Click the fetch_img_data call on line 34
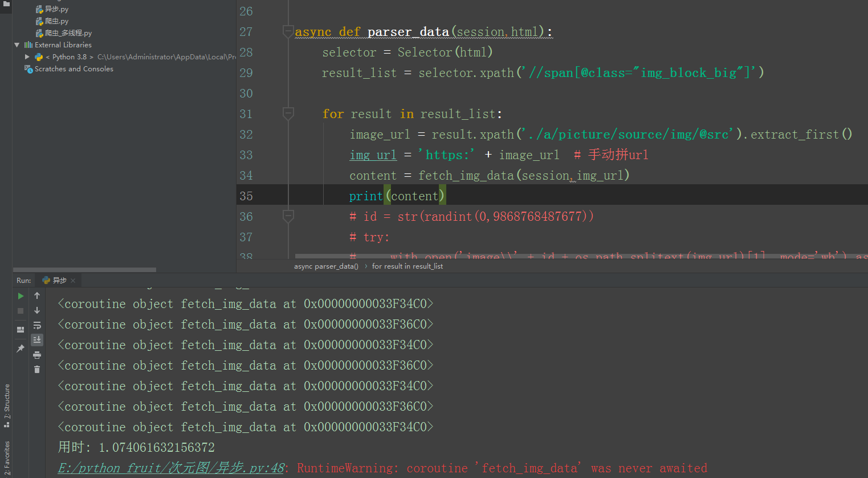Image resolution: width=868 pixels, height=478 pixels. [524, 176]
